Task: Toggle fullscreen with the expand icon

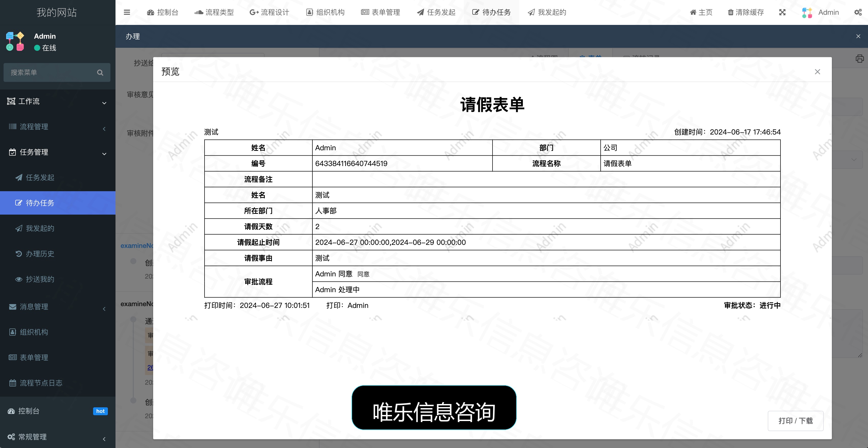Action: coord(783,12)
